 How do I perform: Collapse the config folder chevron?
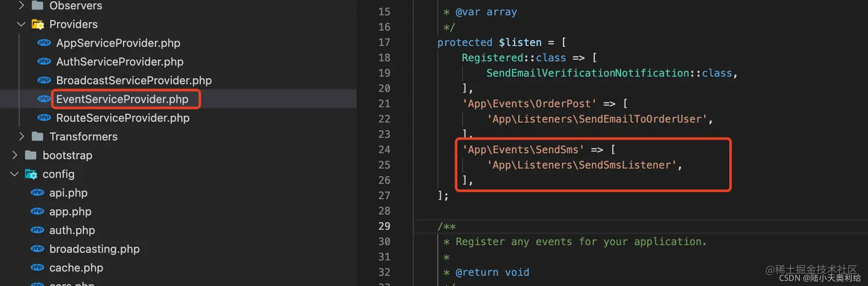click(x=14, y=174)
